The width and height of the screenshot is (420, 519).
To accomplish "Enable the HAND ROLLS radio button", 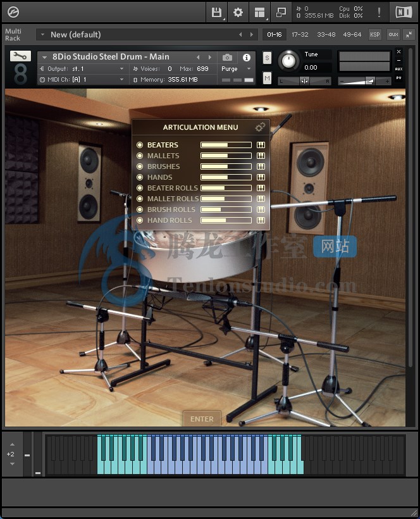I will pyautogui.click(x=140, y=220).
